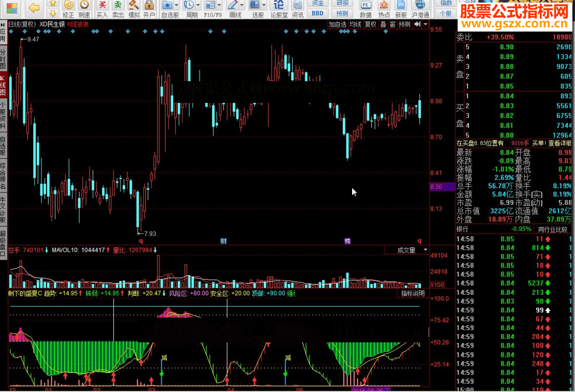Click the 查看详细 link
The image size is (575, 392).
560,143
